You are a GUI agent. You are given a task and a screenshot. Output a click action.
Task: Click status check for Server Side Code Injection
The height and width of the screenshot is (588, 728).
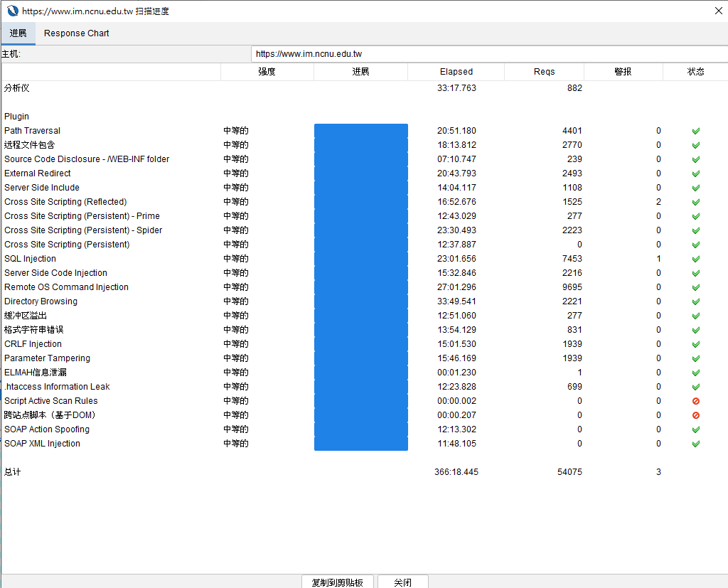(x=695, y=273)
